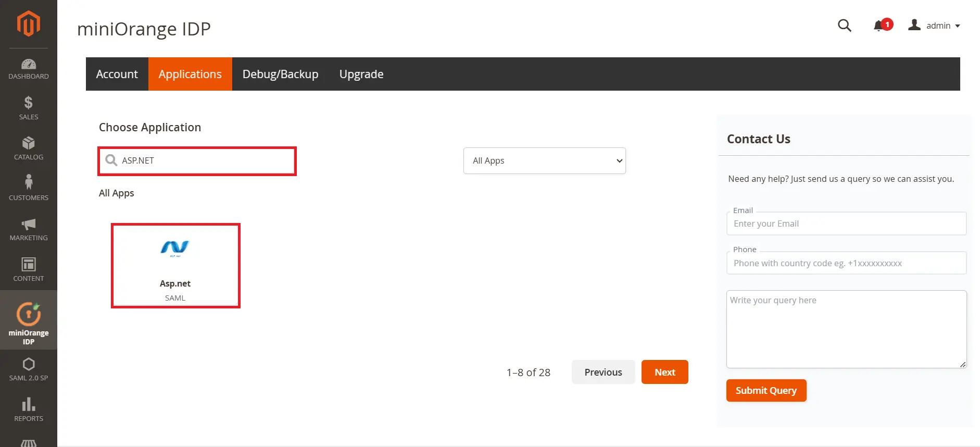
Task: Click the '1–8 of 28' pagination text
Action: [528, 372]
